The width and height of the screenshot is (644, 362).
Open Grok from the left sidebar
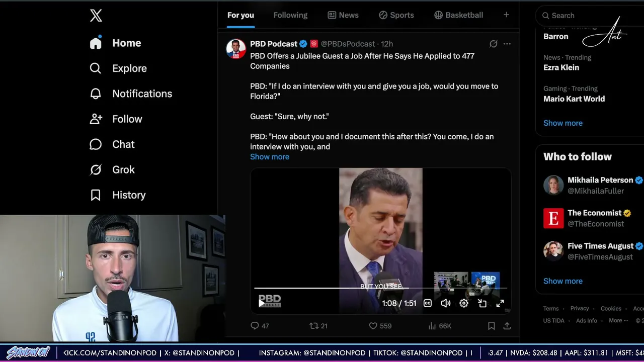(112, 169)
